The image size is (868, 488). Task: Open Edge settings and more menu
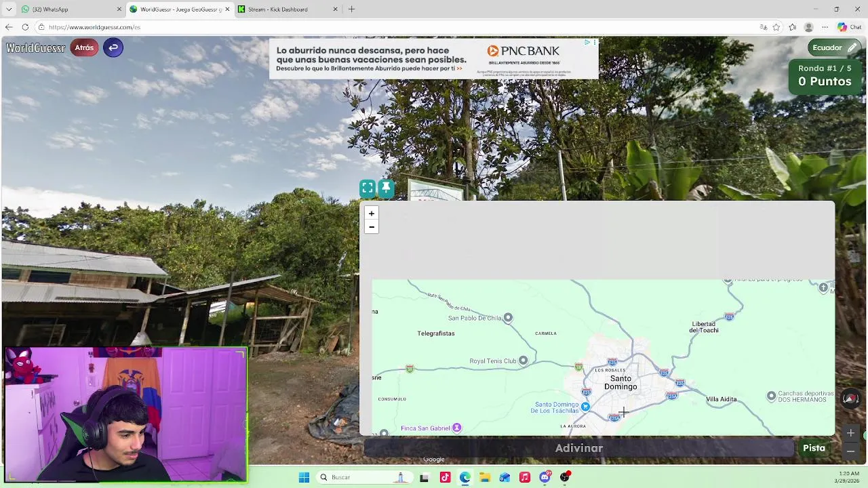coord(825,27)
